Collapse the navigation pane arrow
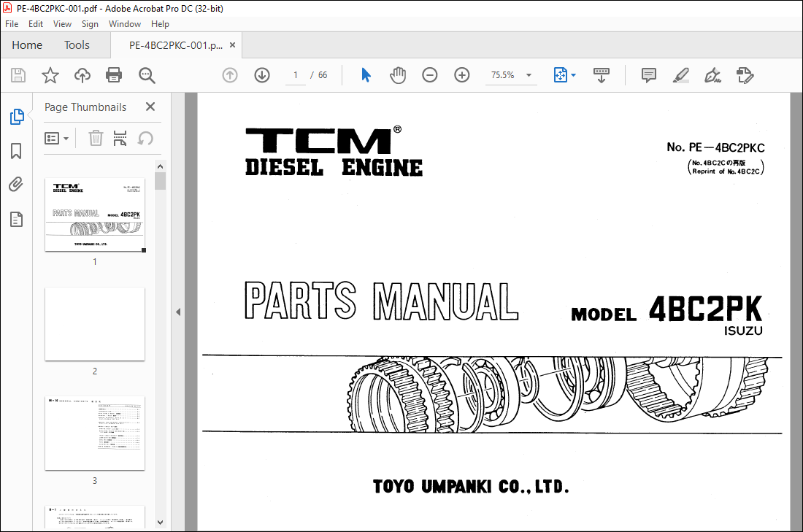803x532 pixels. pyautogui.click(x=178, y=312)
